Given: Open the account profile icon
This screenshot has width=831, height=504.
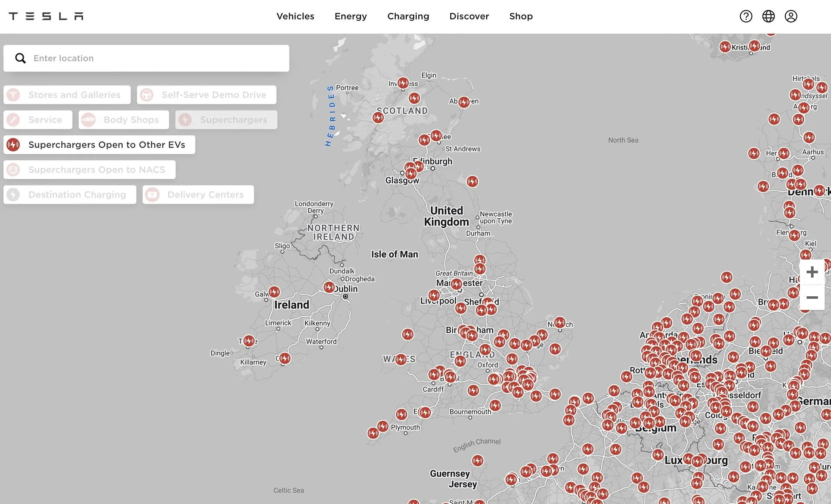Looking at the screenshot, I should [791, 16].
